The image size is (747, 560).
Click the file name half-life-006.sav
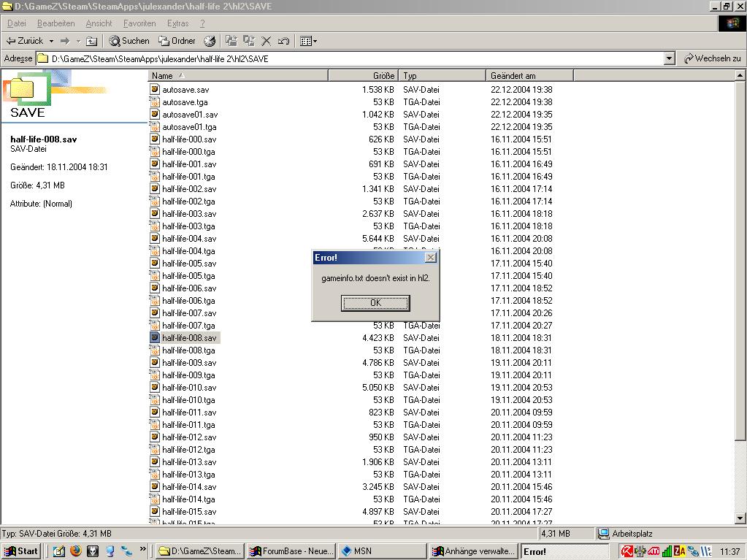[x=189, y=288]
